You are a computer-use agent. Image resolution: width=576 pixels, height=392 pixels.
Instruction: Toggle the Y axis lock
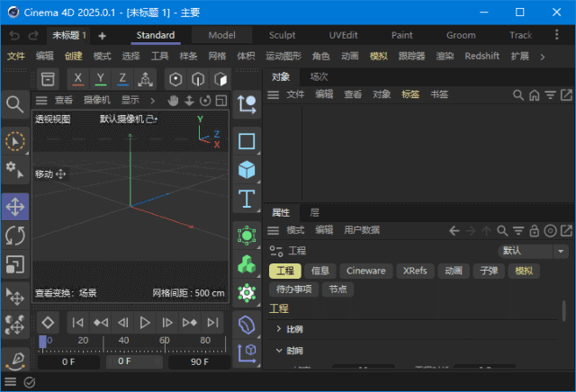click(100, 79)
